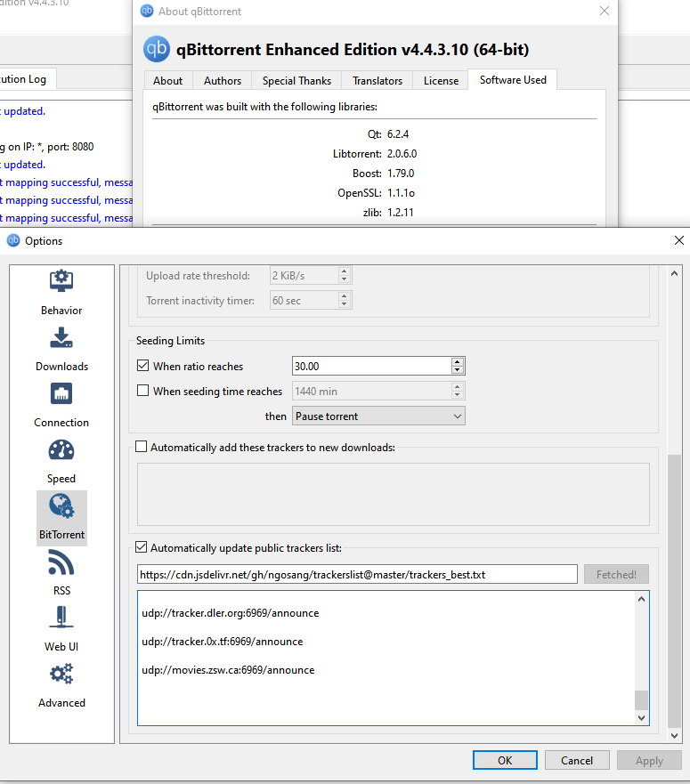Open the Special Thanks tab
Image resolution: width=690 pixels, height=784 pixels.
[296, 80]
